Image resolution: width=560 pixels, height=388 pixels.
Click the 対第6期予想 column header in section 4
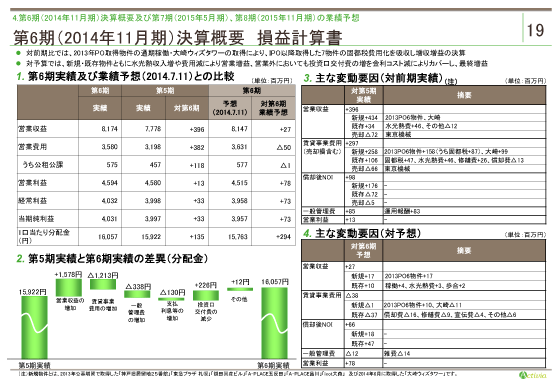364,250
